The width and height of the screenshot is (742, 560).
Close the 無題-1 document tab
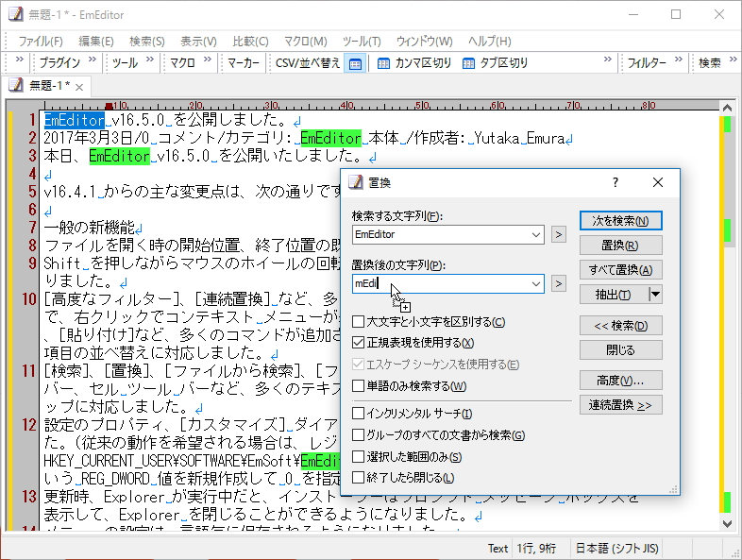(x=79, y=87)
